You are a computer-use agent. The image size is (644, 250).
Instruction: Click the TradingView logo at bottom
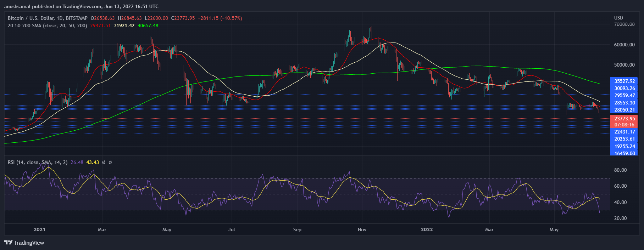pyautogui.click(x=24, y=243)
